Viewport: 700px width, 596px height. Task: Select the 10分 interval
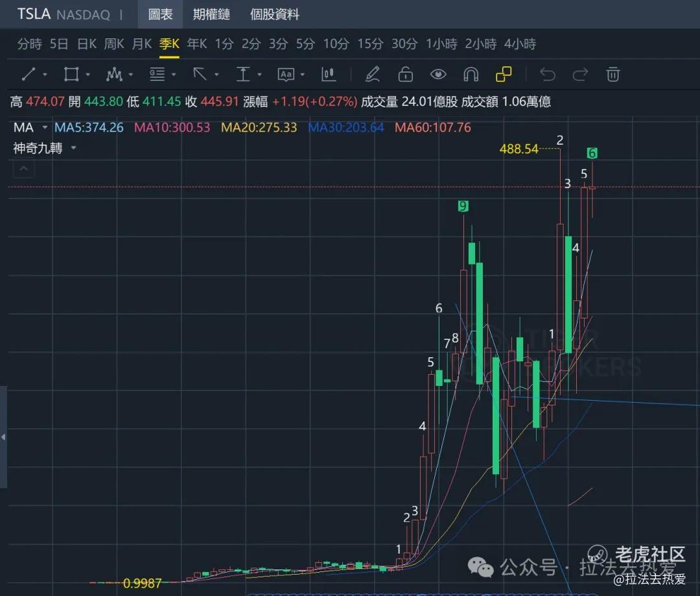click(336, 44)
